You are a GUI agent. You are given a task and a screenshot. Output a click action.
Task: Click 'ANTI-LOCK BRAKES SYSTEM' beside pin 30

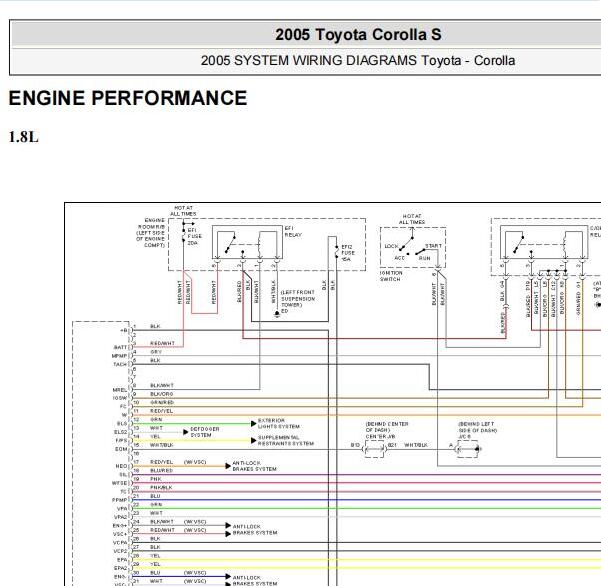[x=255, y=581]
